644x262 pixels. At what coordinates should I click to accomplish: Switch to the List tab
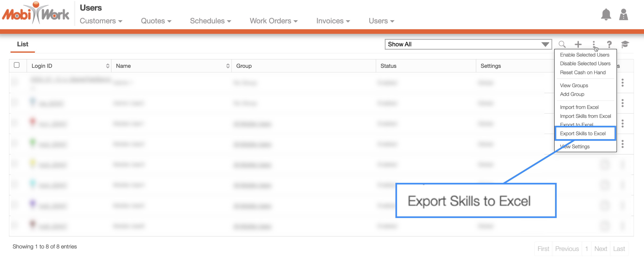[23, 44]
